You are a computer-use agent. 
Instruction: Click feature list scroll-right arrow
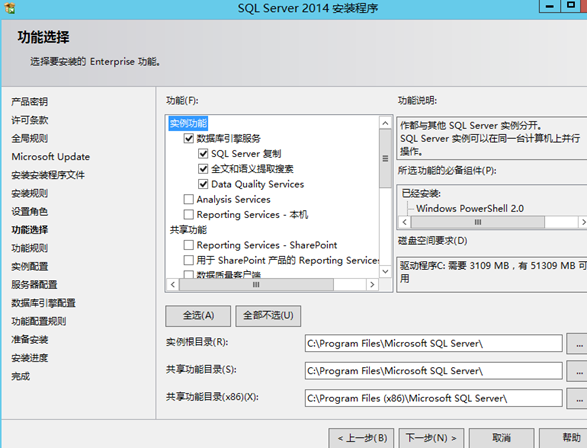372,284
